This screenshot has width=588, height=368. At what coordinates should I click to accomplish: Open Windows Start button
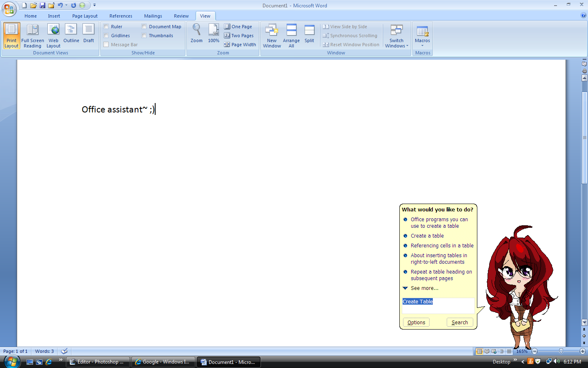click(x=11, y=361)
